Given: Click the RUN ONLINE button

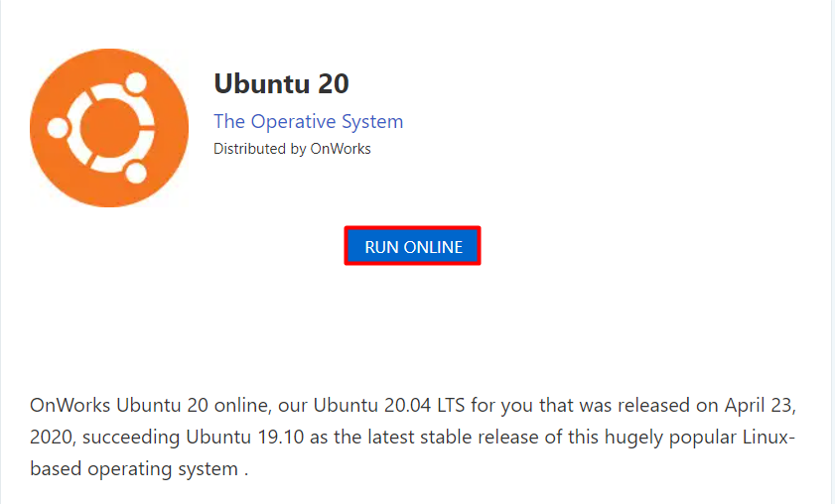Looking at the screenshot, I should [413, 246].
